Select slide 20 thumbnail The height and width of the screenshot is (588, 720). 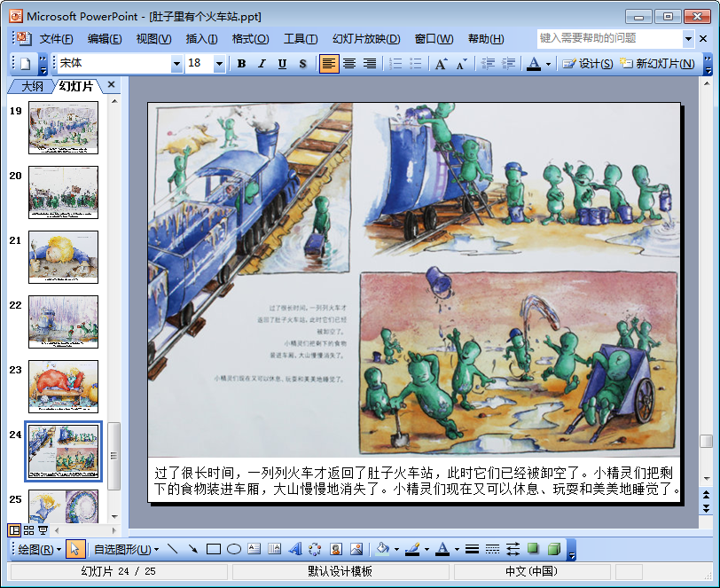63,192
